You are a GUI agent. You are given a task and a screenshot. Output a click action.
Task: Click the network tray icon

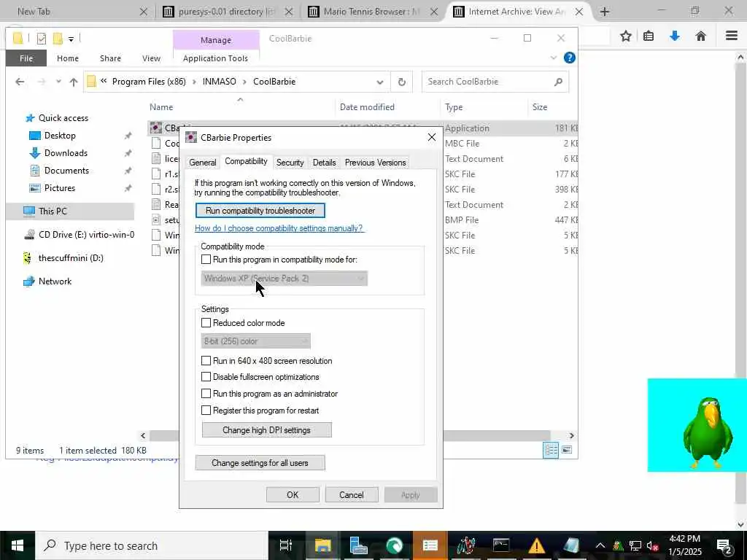click(x=635, y=545)
